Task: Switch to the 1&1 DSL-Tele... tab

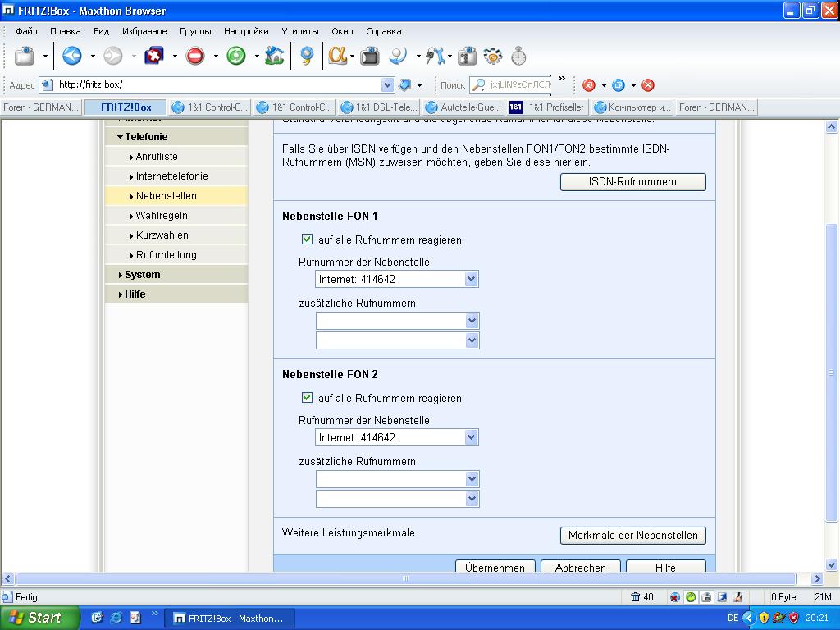Action: [x=380, y=107]
